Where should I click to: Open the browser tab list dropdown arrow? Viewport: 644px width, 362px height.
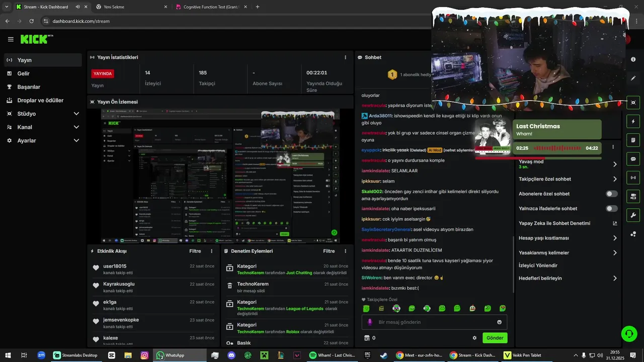tap(7, 7)
